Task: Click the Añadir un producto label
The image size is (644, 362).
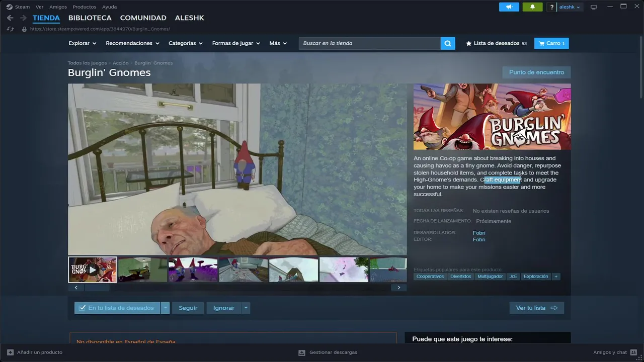Action: (x=40, y=352)
